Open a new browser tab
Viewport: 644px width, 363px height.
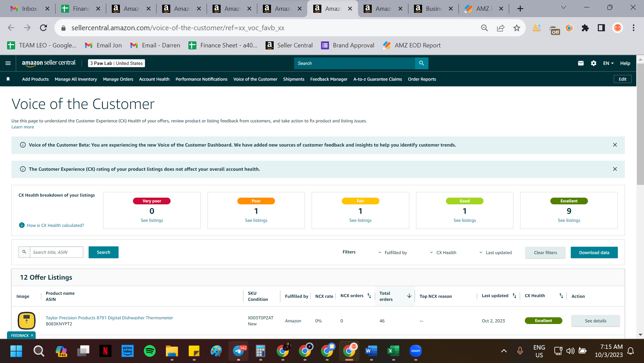[520, 9]
